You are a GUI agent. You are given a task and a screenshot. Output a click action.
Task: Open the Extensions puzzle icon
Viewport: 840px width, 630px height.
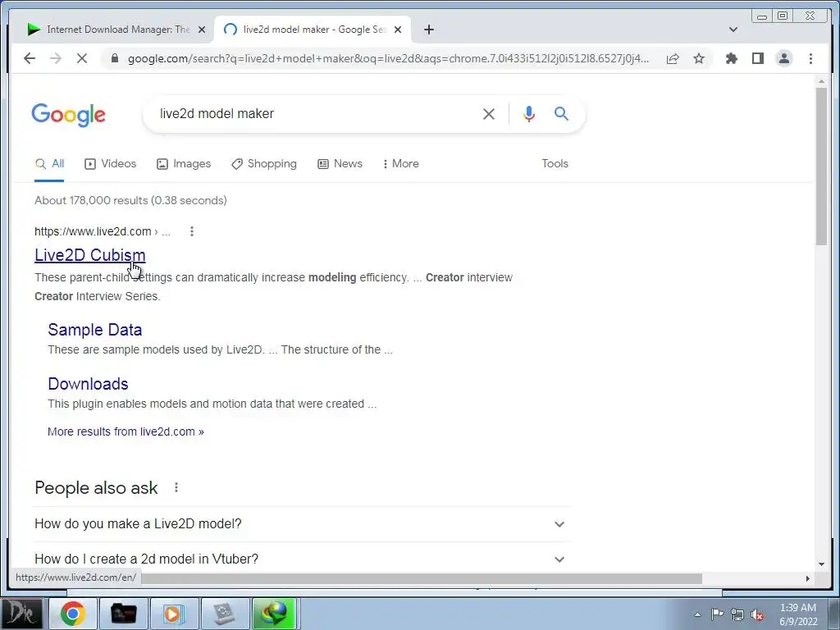[x=731, y=58]
